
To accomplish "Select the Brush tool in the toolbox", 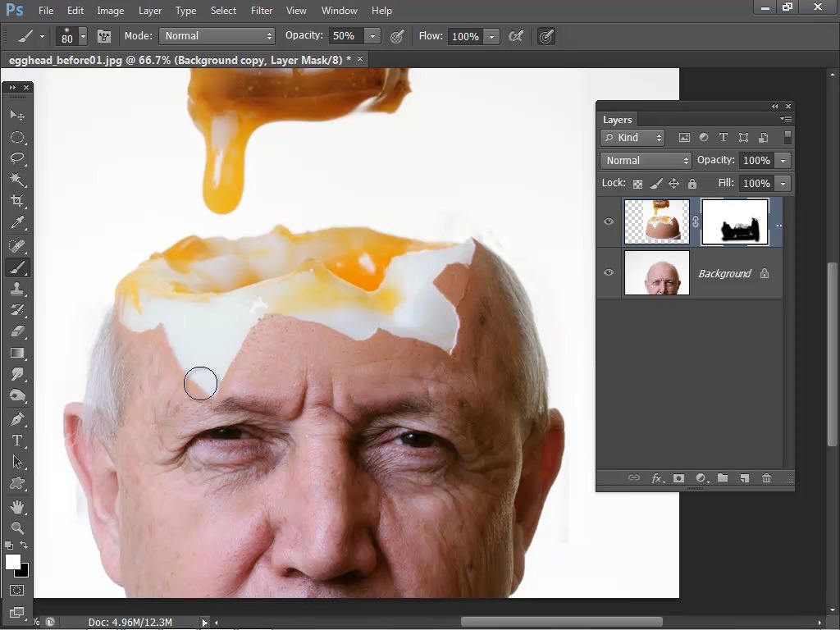I will coord(17,267).
